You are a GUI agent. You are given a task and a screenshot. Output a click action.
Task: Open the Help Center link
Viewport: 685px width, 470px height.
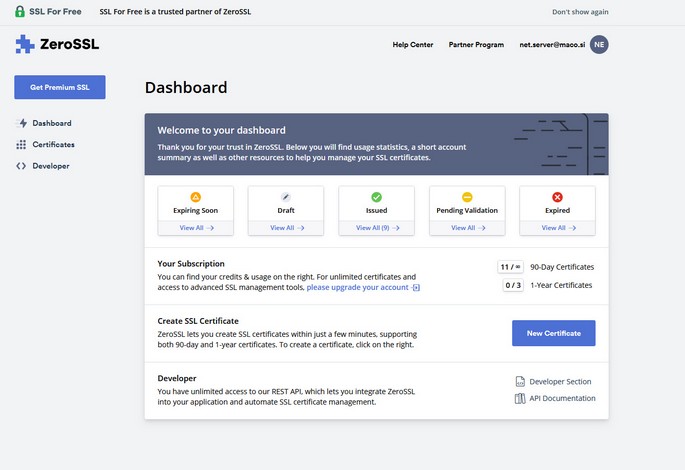pyautogui.click(x=413, y=45)
